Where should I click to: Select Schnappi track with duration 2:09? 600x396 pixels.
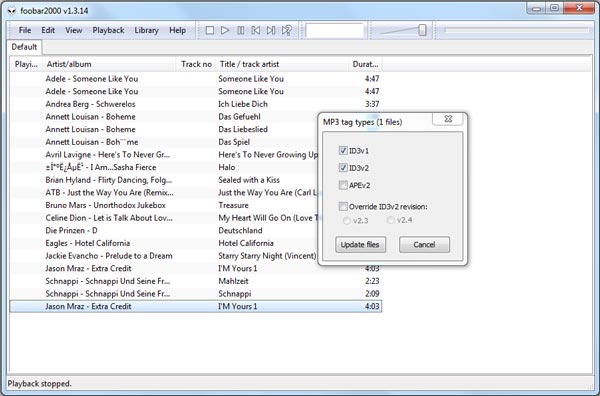(x=196, y=293)
